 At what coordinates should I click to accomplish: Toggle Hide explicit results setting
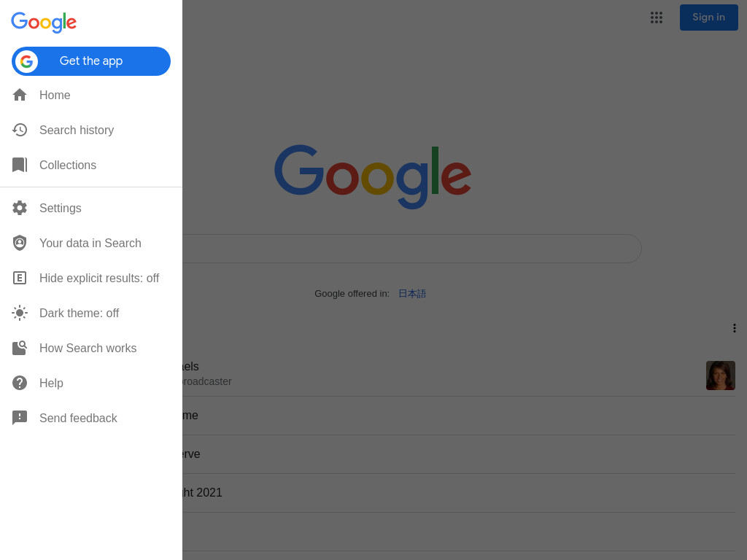[x=91, y=278]
